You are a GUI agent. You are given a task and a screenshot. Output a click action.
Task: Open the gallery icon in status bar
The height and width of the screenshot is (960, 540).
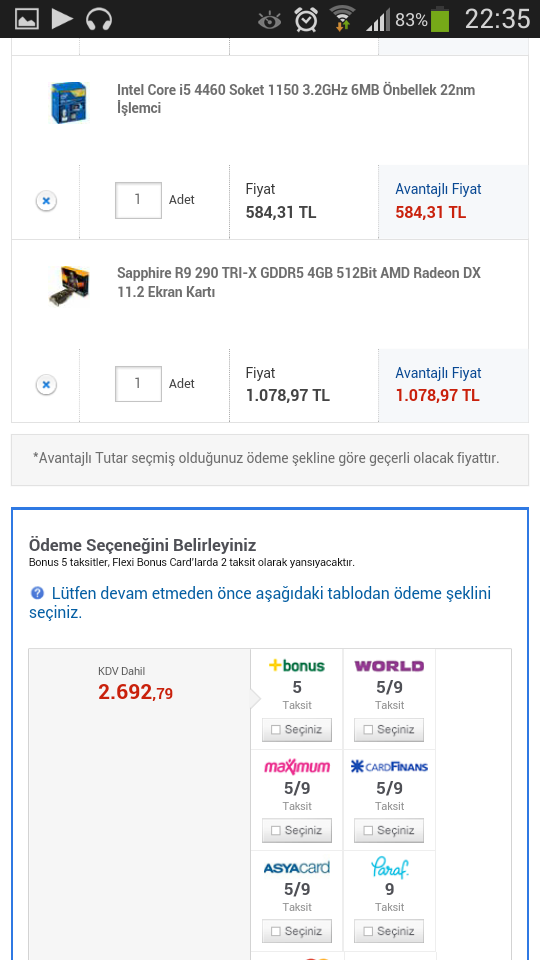pyautogui.click(x=26, y=19)
